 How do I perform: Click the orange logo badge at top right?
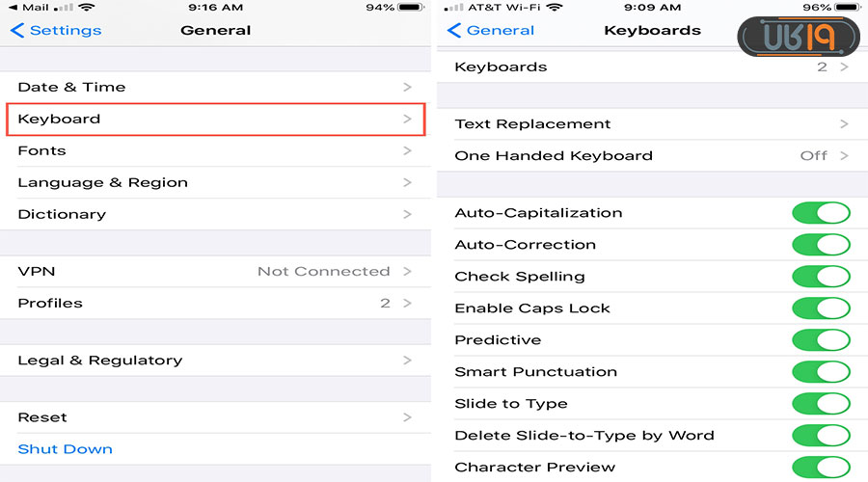798,37
